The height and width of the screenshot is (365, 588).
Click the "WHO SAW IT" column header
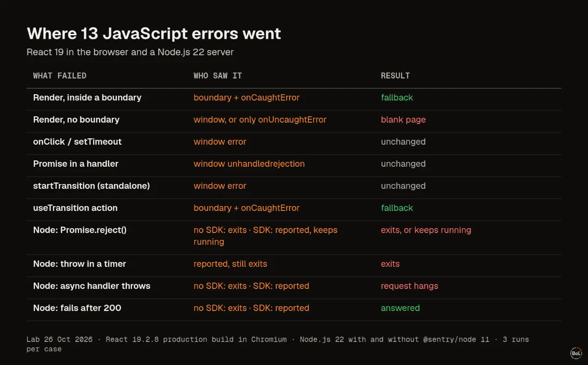(x=218, y=76)
